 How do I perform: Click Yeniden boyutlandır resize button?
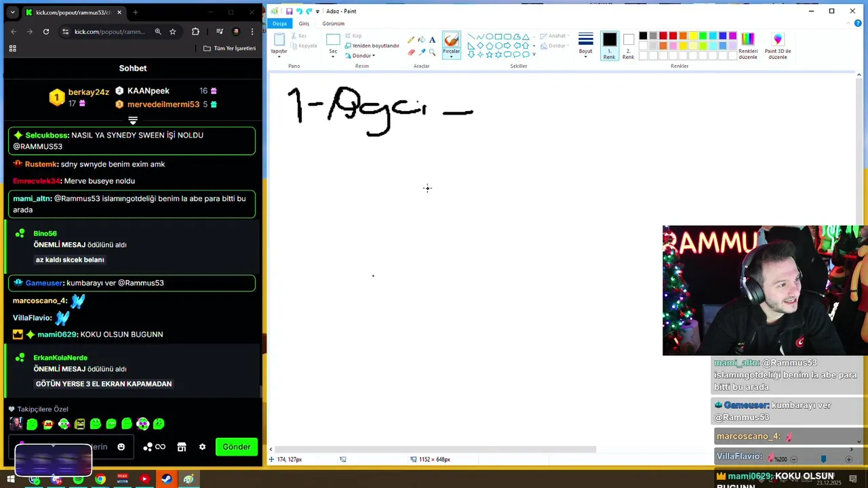tap(372, 45)
